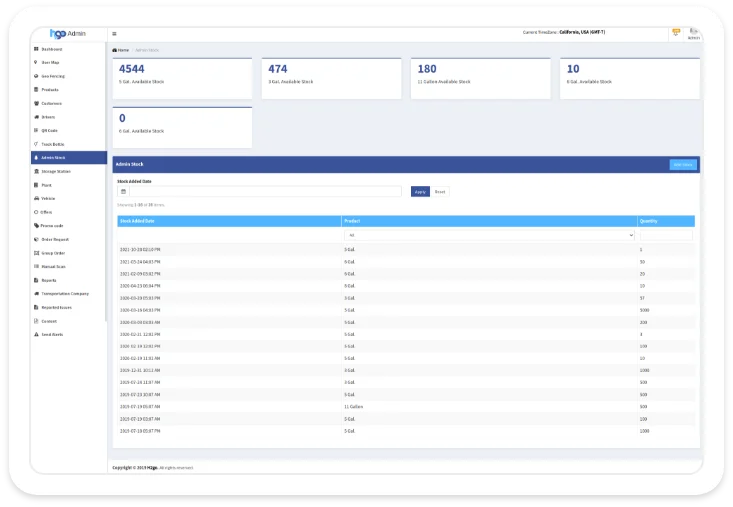Open the Product filter dropdown showing All
Screen dimensions: 733x507
[489, 235]
